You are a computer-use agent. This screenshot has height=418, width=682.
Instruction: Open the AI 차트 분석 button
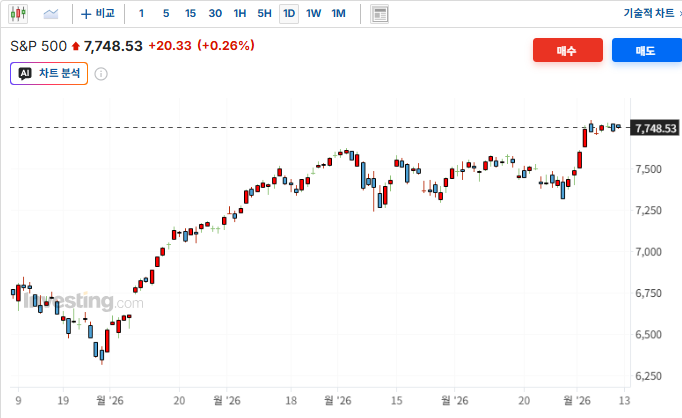pyautogui.click(x=49, y=74)
